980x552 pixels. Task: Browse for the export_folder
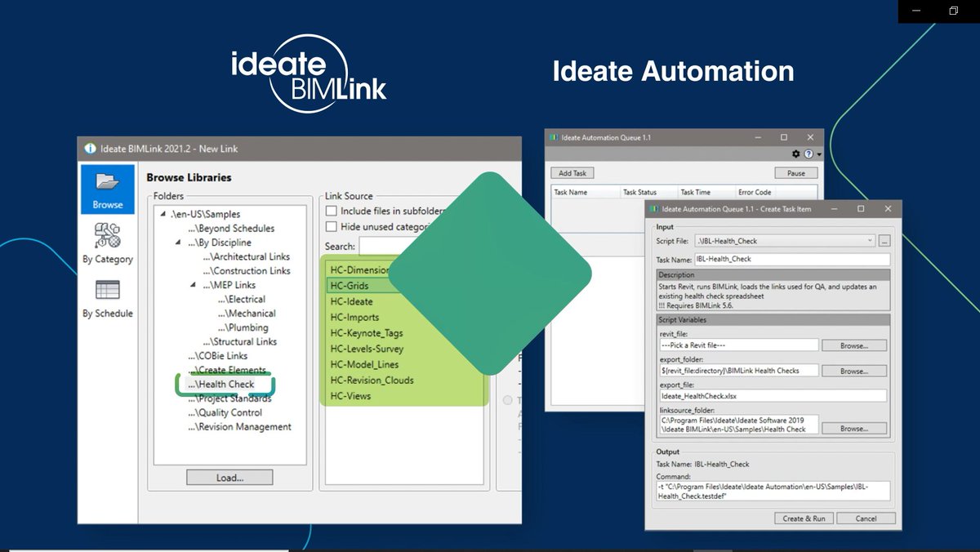click(x=853, y=371)
